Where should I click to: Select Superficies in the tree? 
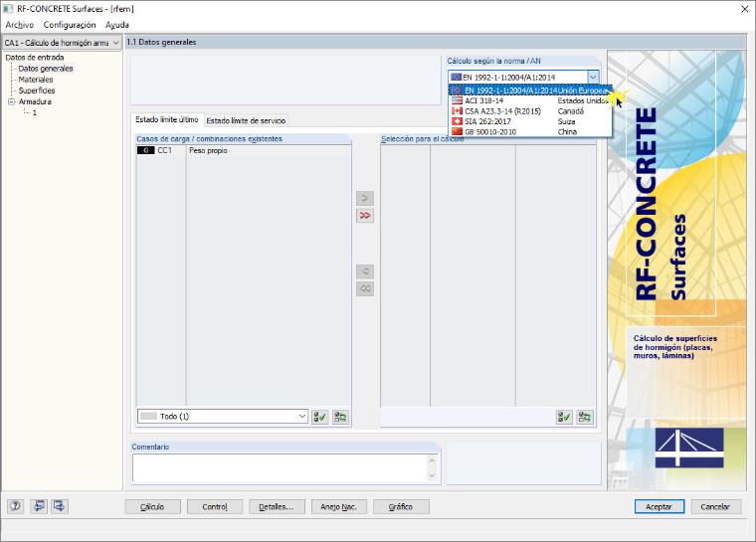click(37, 90)
